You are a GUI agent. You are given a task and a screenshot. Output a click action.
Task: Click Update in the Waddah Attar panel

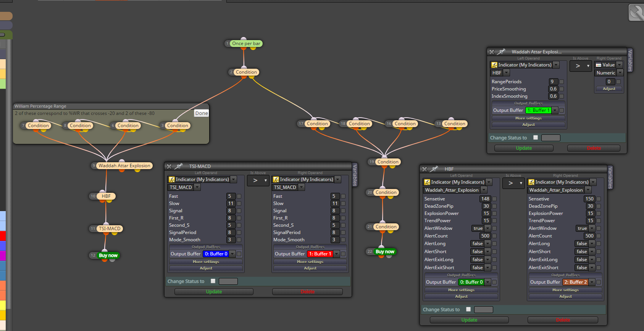click(x=524, y=148)
